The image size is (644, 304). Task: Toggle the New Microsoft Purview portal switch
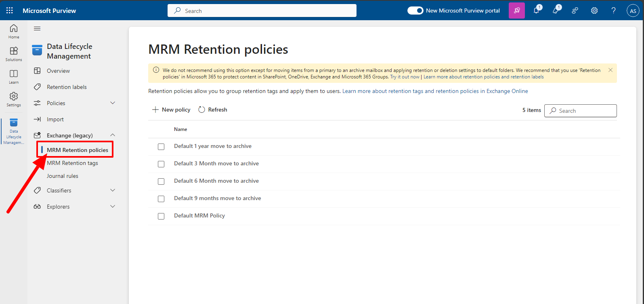(415, 11)
